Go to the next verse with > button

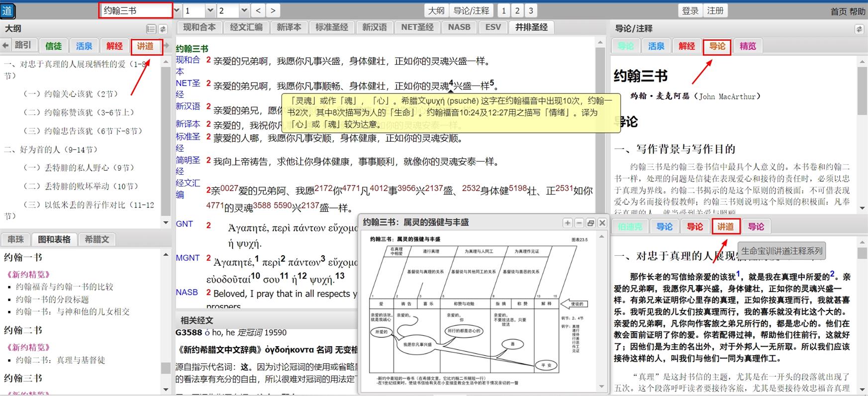272,10
